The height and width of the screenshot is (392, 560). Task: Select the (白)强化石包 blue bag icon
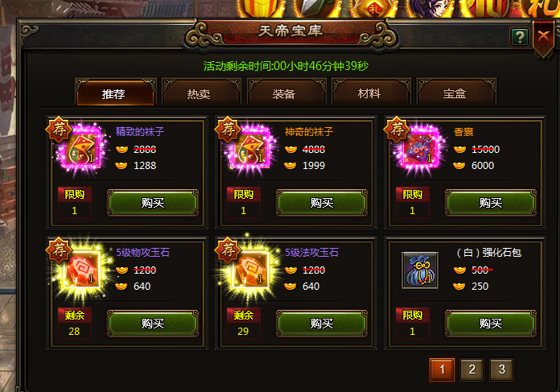tap(420, 270)
